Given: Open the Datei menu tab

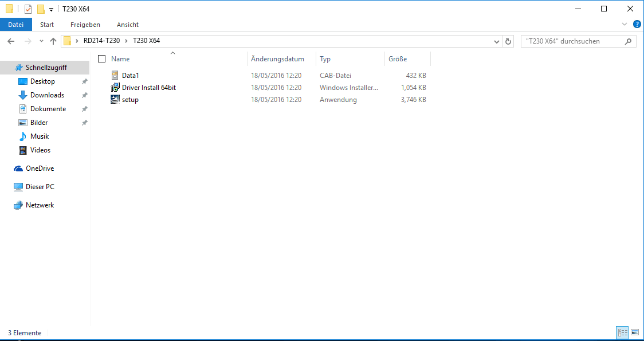Looking at the screenshot, I should point(16,25).
